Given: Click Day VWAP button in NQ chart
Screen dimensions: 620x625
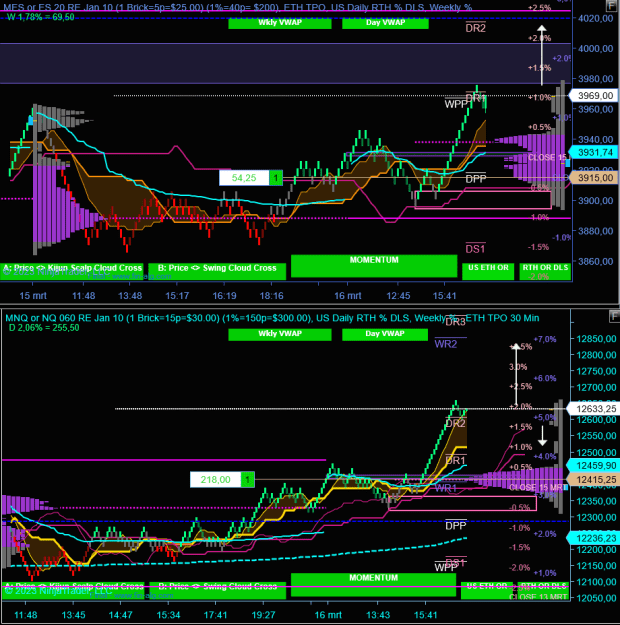Looking at the screenshot, I should [x=385, y=334].
